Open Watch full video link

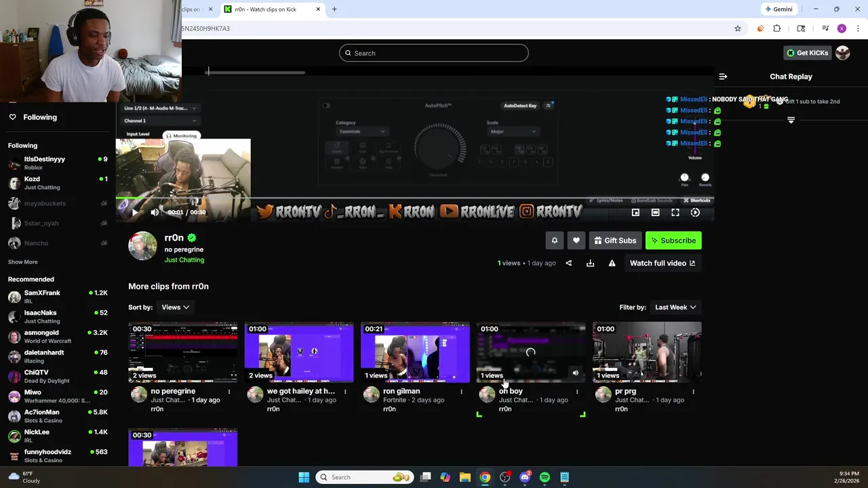click(x=663, y=263)
